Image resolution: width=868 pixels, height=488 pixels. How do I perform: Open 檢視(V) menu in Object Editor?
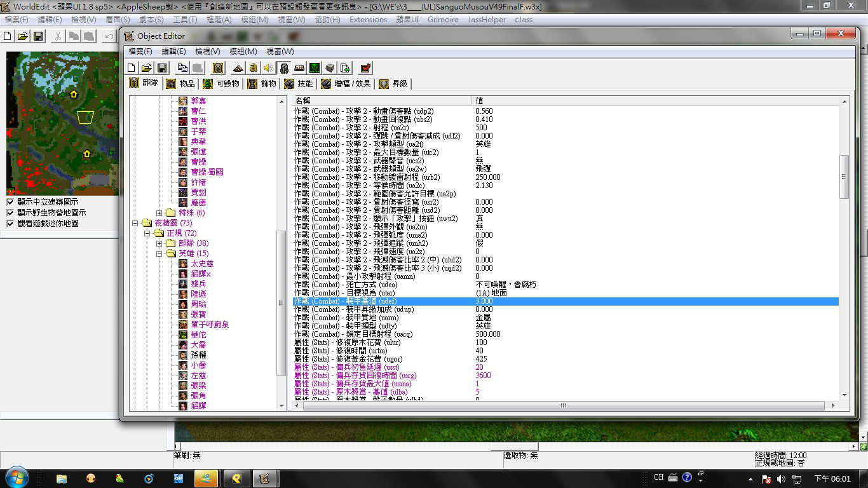click(x=207, y=51)
